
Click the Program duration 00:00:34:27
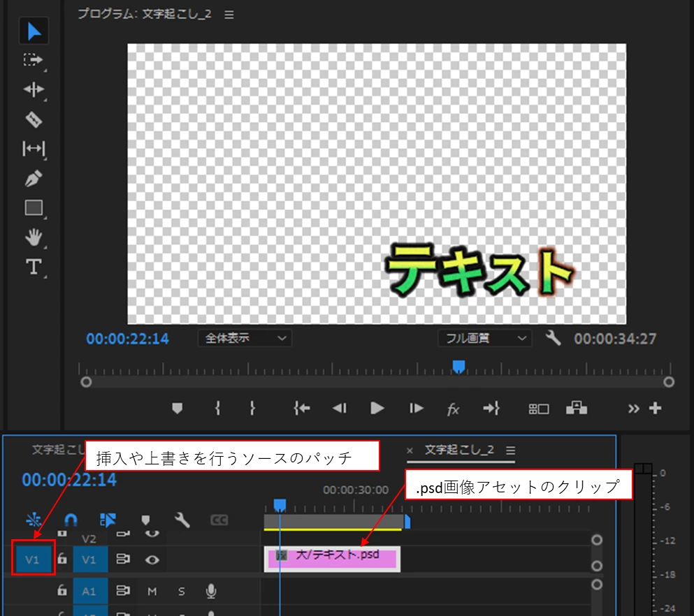(615, 339)
